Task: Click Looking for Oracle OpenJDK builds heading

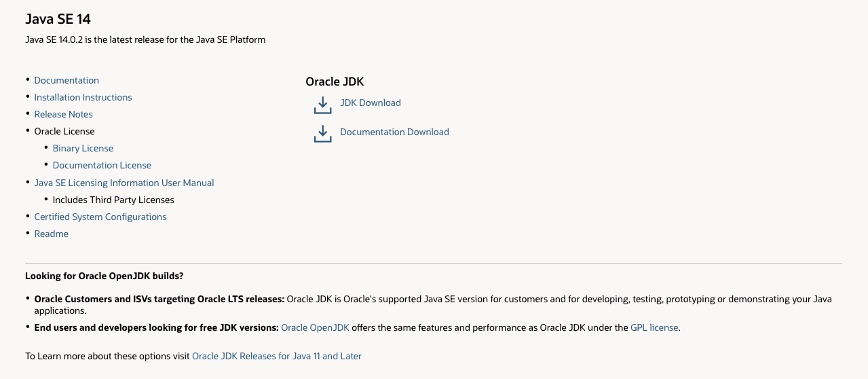Action: (105, 276)
